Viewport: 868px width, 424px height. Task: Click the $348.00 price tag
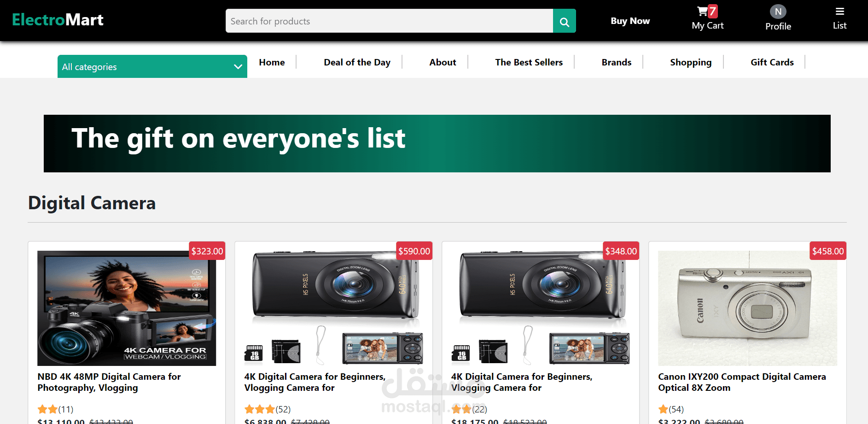621,251
